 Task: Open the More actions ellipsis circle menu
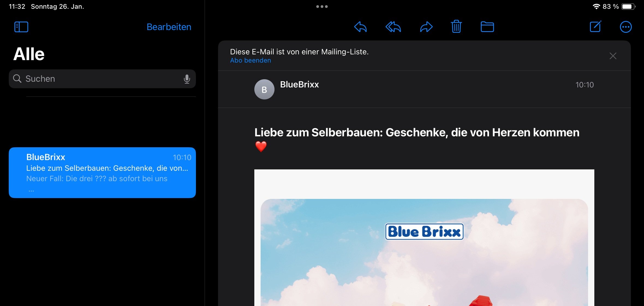pos(626,27)
